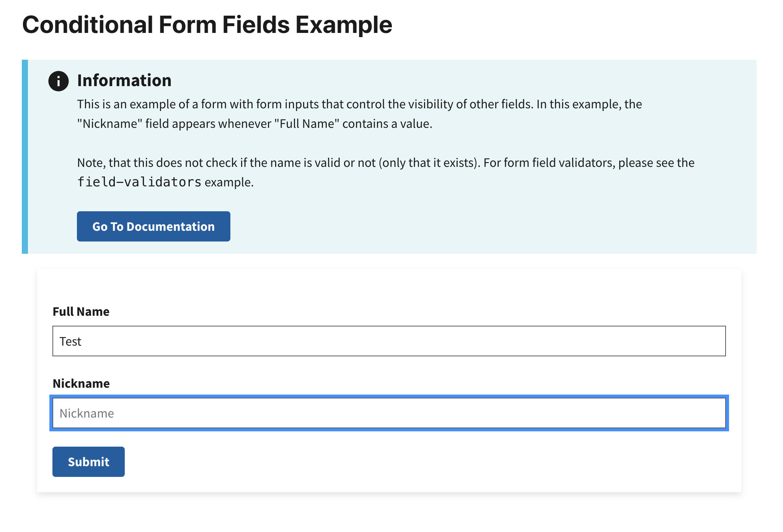Click the Full Name field label

coord(81,311)
